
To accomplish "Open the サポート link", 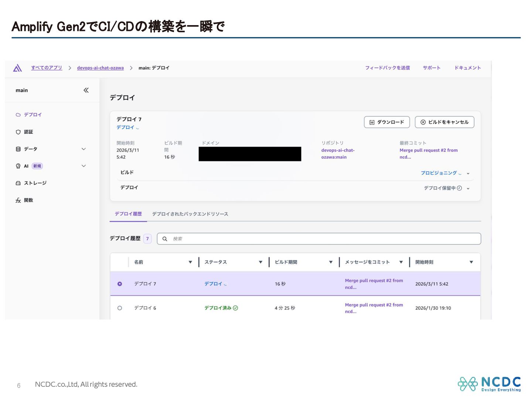I will [x=432, y=68].
